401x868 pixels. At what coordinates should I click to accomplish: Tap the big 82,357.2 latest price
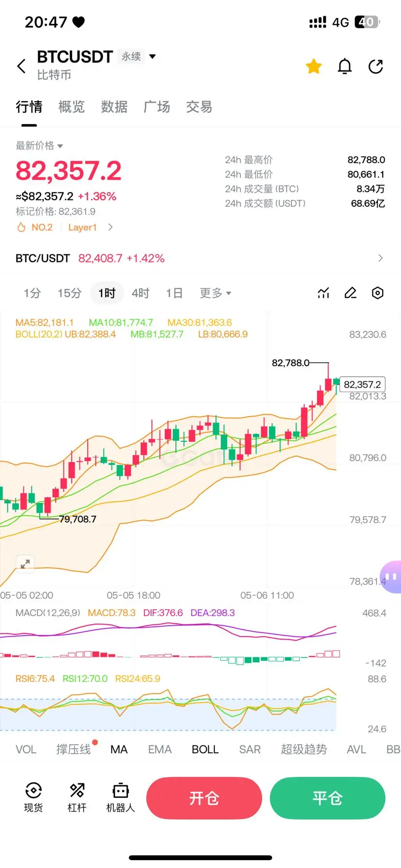pos(69,171)
